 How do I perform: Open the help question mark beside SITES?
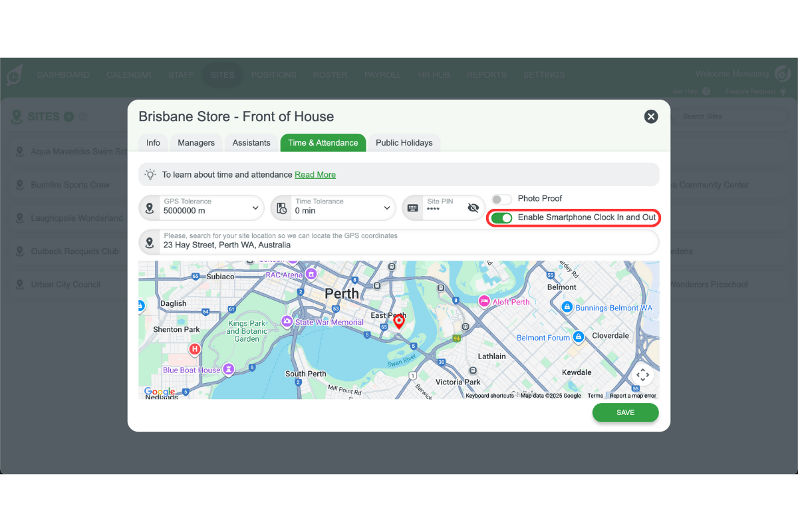pos(82,116)
